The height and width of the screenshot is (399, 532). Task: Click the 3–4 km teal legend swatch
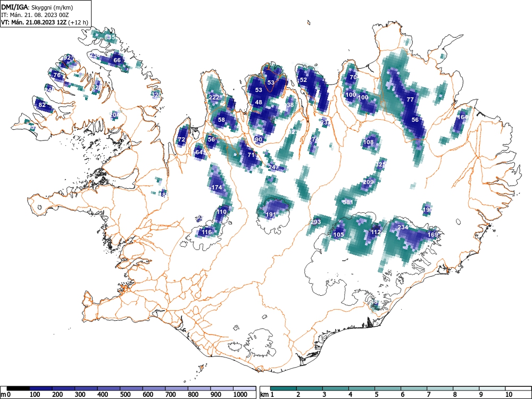click(336, 388)
